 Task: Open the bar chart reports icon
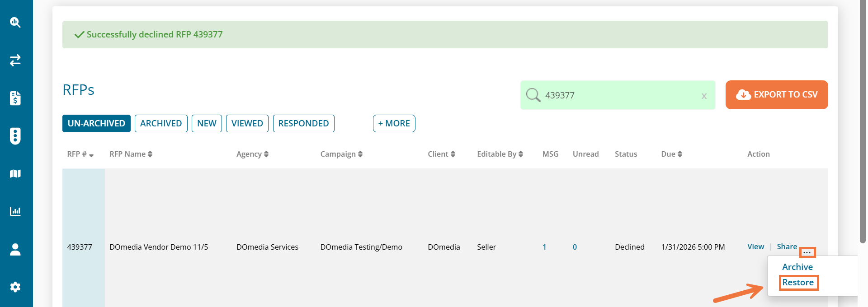[x=15, y=211]
